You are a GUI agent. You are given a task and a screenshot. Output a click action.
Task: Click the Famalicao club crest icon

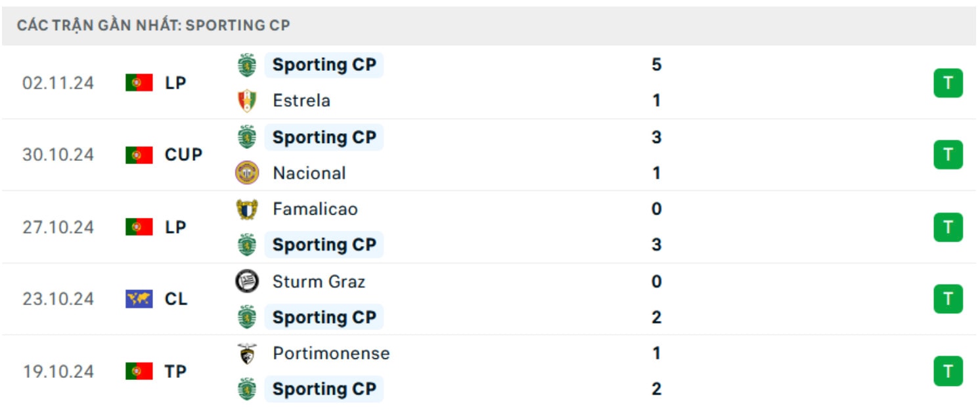tap(247, 209)
